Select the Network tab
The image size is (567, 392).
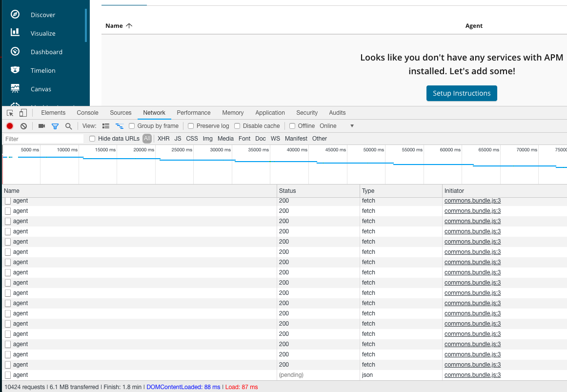[154, 113]
